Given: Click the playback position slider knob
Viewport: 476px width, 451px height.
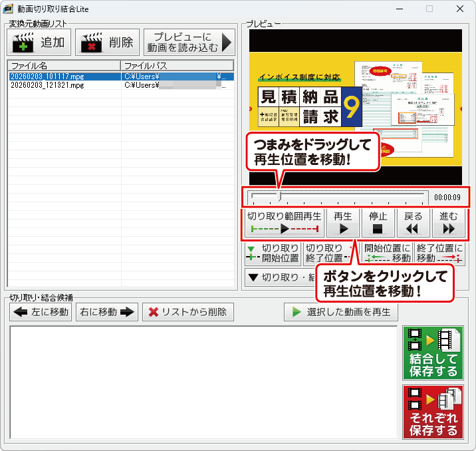Looking at the screenshot, I should (x=280, y=197).
